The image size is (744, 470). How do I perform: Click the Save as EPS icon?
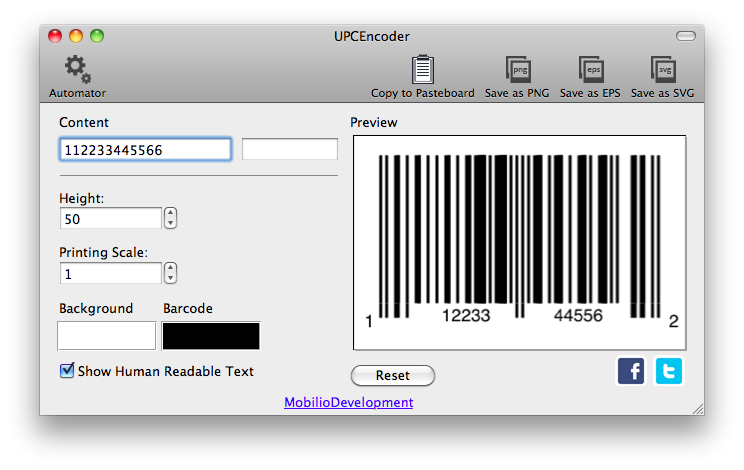click(x=591, y=69)
